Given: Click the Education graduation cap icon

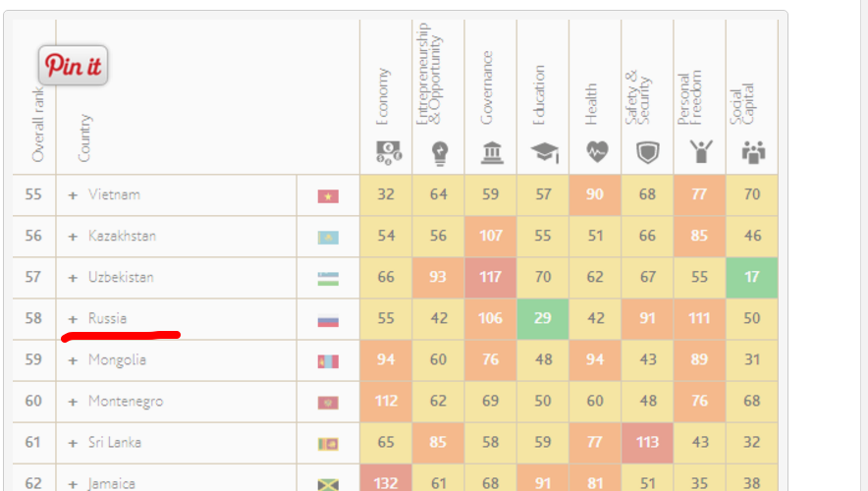Looking at the screenshot, I should [545, 151].
